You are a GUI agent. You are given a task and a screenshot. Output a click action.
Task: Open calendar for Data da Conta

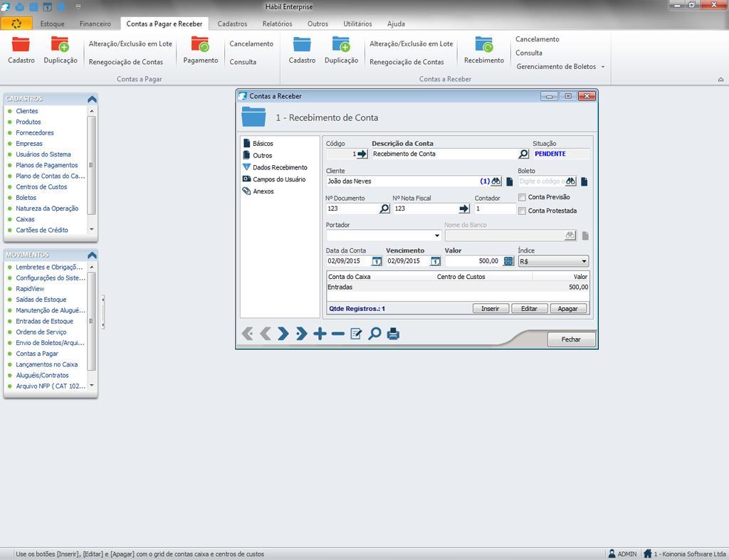pos(377,261)
